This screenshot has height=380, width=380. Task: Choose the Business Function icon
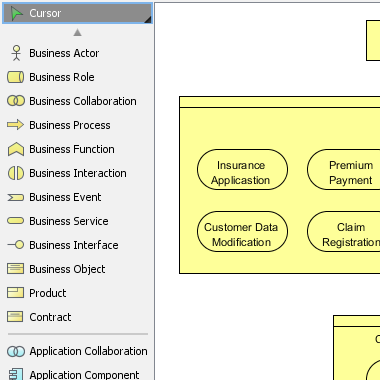(16, 149)
